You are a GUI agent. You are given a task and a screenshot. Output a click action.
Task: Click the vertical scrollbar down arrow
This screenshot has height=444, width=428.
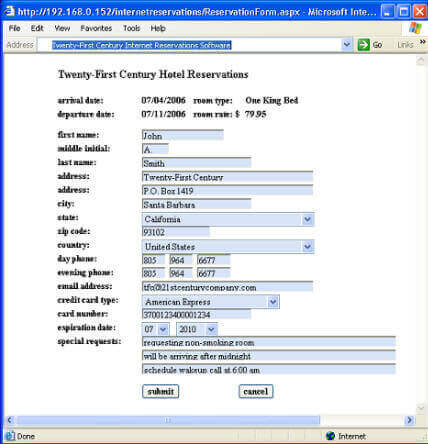click(x=421, y=408)
